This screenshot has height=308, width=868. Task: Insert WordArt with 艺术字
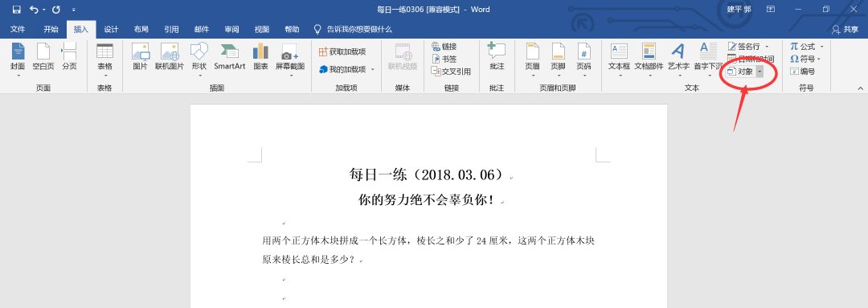click(678, 60)
